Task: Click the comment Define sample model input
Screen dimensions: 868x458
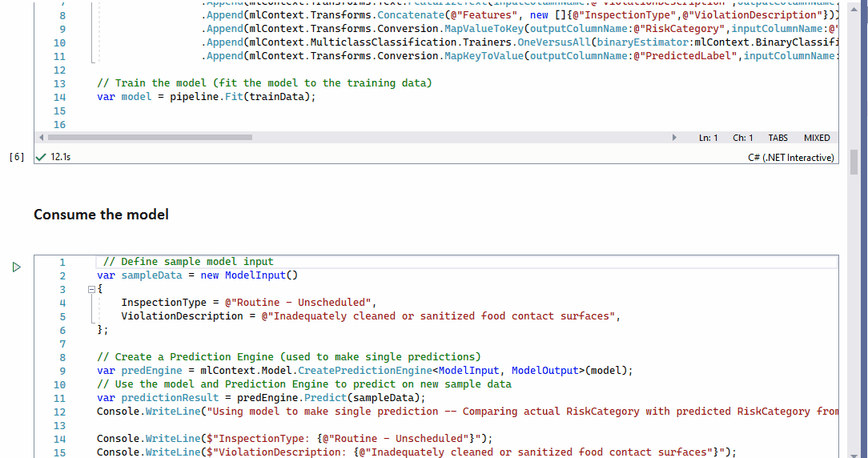Action: pyautogui.click(x=188, y=261)
